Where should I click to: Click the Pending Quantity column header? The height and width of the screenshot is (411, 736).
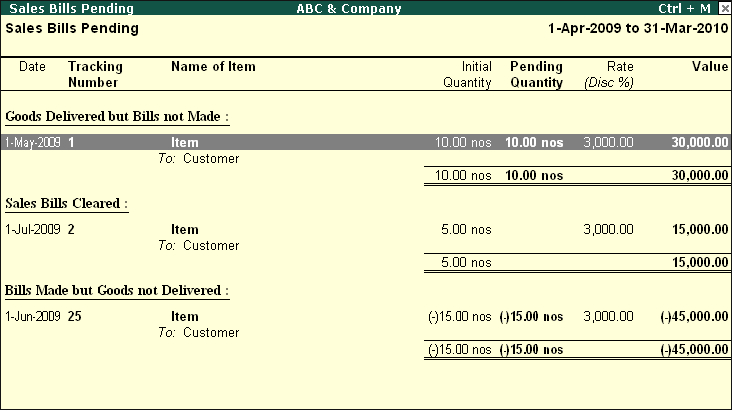537,74
